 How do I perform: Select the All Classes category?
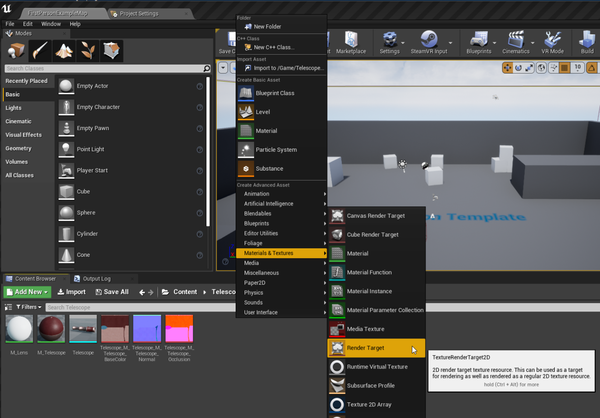point(20,175)
